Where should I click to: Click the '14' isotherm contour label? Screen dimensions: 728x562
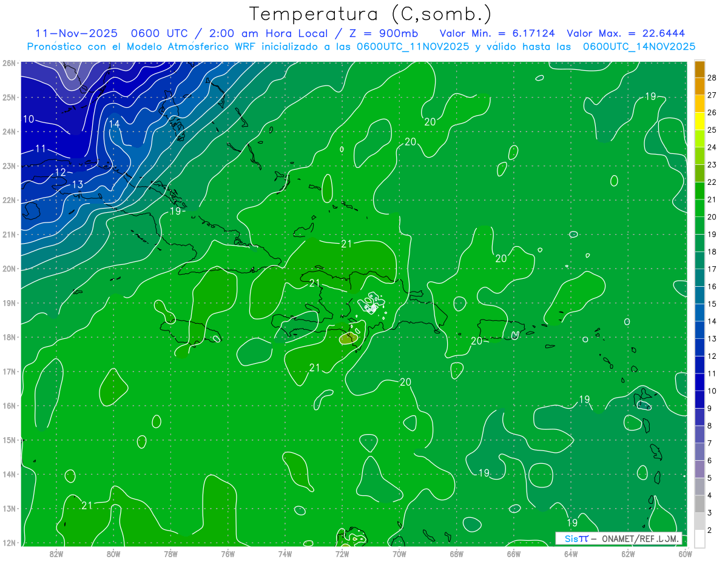114,124
